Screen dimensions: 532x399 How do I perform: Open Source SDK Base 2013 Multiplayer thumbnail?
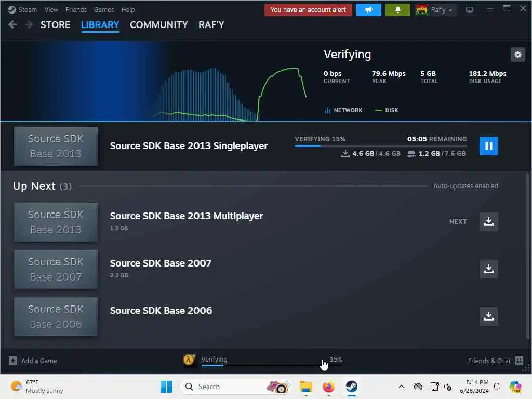[x=56, y=222]
